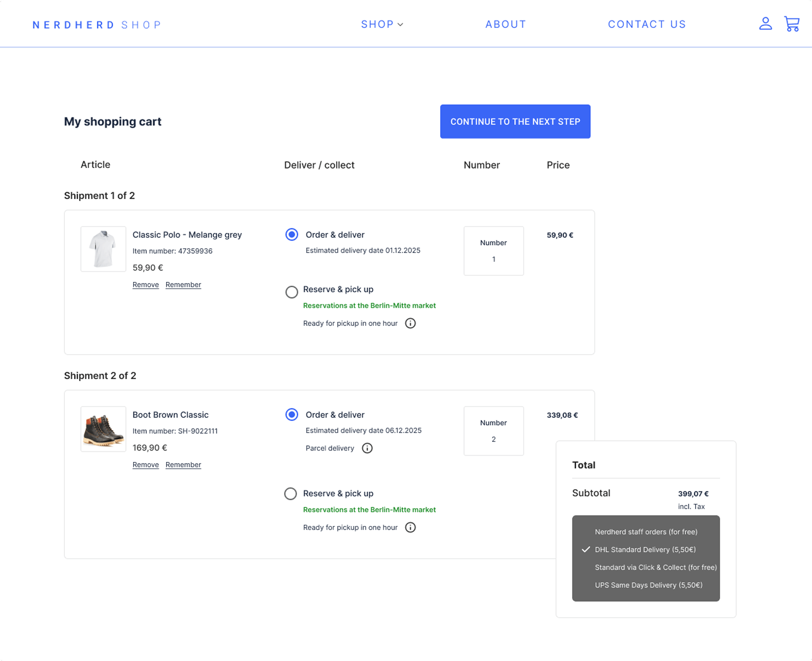Open the info icon beside Parcel delivery
Viewport: 812px width, 661px height.
[x=367, y=448]
